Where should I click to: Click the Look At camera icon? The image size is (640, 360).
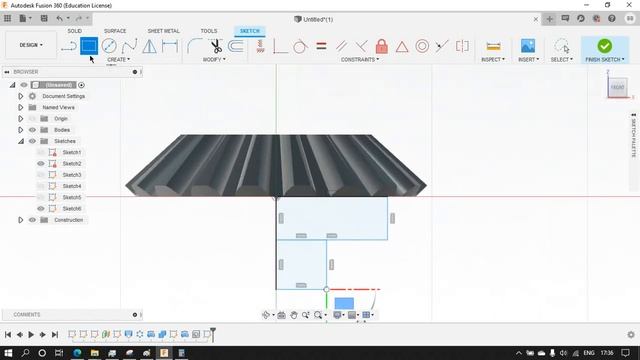[x=281, y=315]
